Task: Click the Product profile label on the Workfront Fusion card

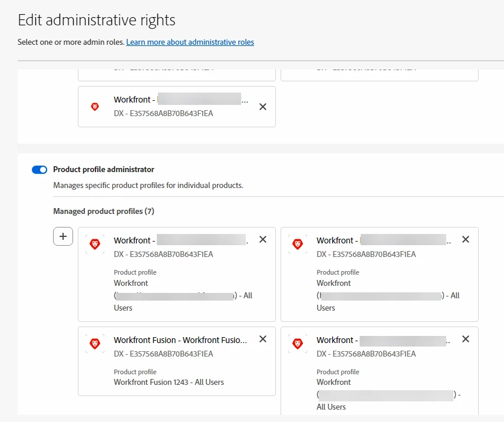Action: pyautogui.click(x=135, y=372)
